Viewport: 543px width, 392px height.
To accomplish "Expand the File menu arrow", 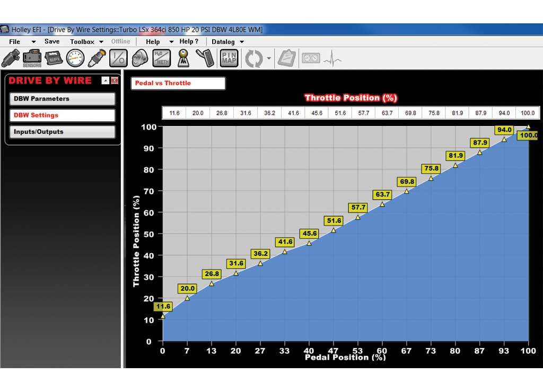I will pyautogui.click(x=33, y=42).
